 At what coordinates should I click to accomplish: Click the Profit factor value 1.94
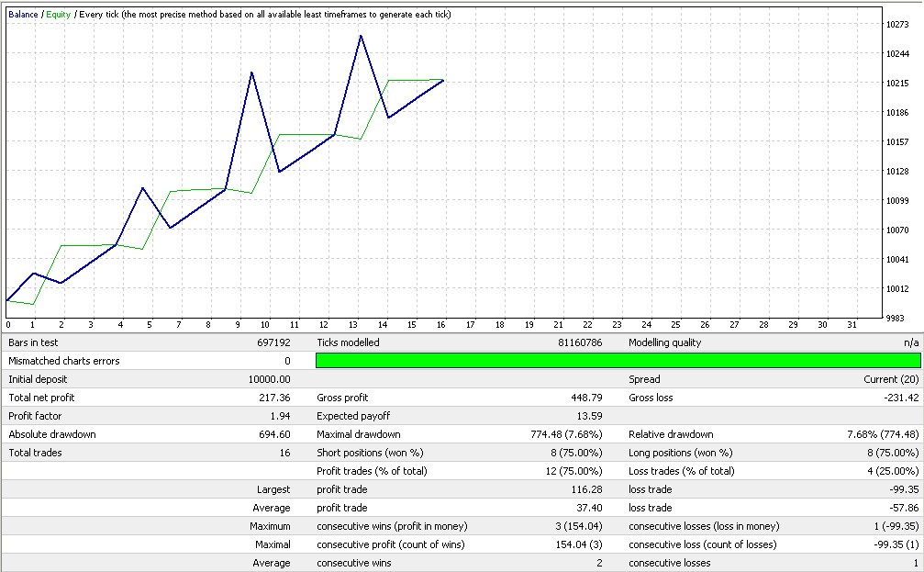(281, 416)
